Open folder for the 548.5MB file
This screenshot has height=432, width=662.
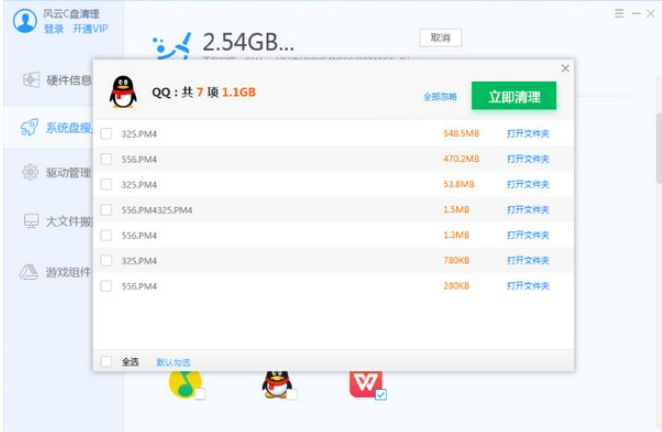click(x=528, y=134)
